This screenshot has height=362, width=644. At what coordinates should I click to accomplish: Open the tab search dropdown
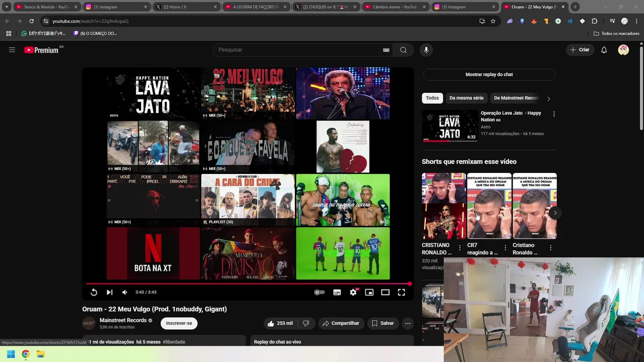[x=7, y=7]
